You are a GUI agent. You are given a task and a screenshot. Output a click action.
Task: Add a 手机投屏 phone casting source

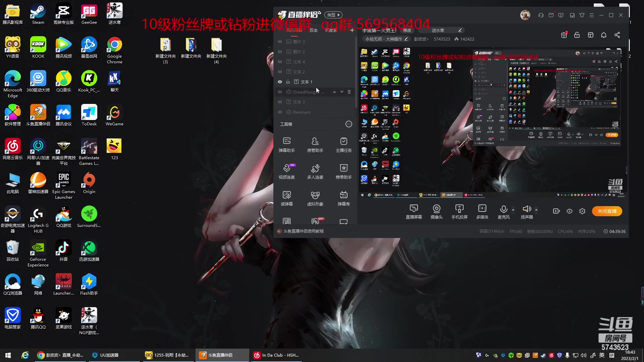pos(459,212)
